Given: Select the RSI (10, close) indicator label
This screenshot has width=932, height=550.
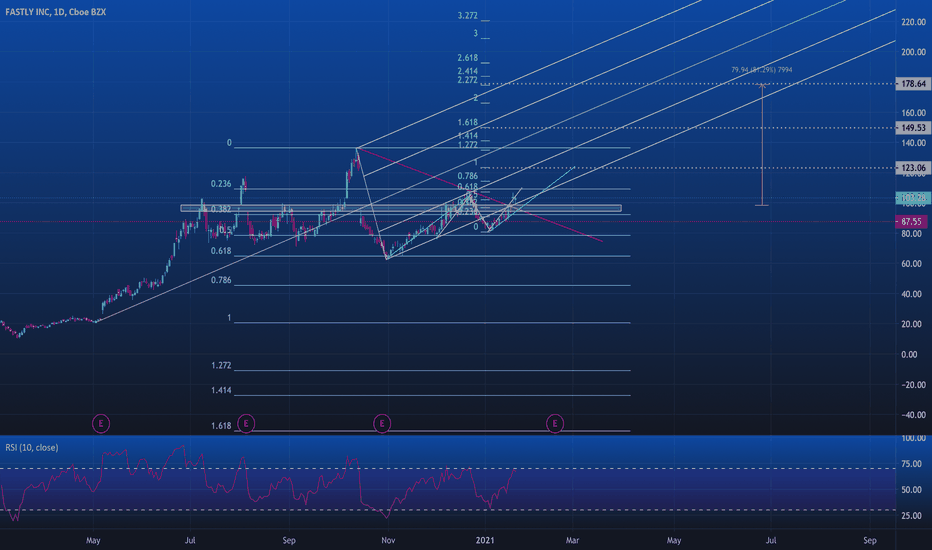Looking at the screenshot, I should tap(32, 448).
